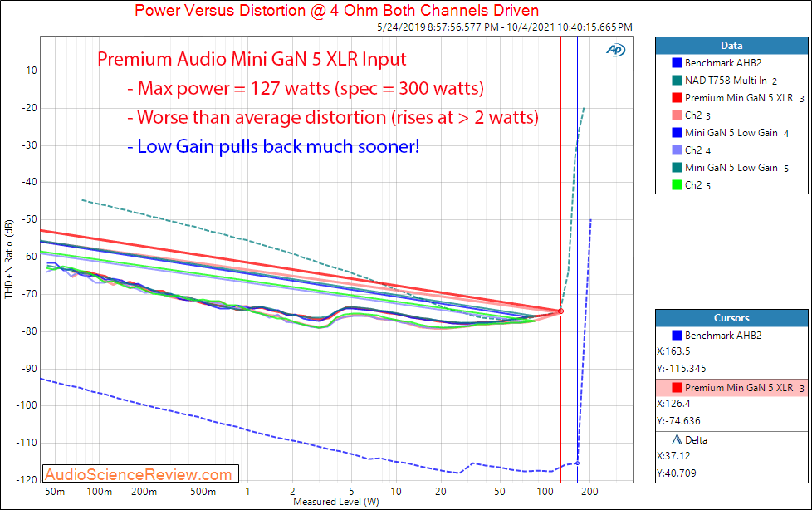Click the 500m tick on the x-axis
The image size is (812, 510).
(203, 492)
